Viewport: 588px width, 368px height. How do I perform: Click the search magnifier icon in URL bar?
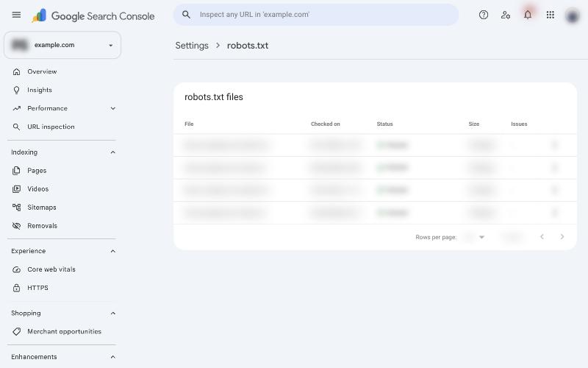tap(186, 15)
